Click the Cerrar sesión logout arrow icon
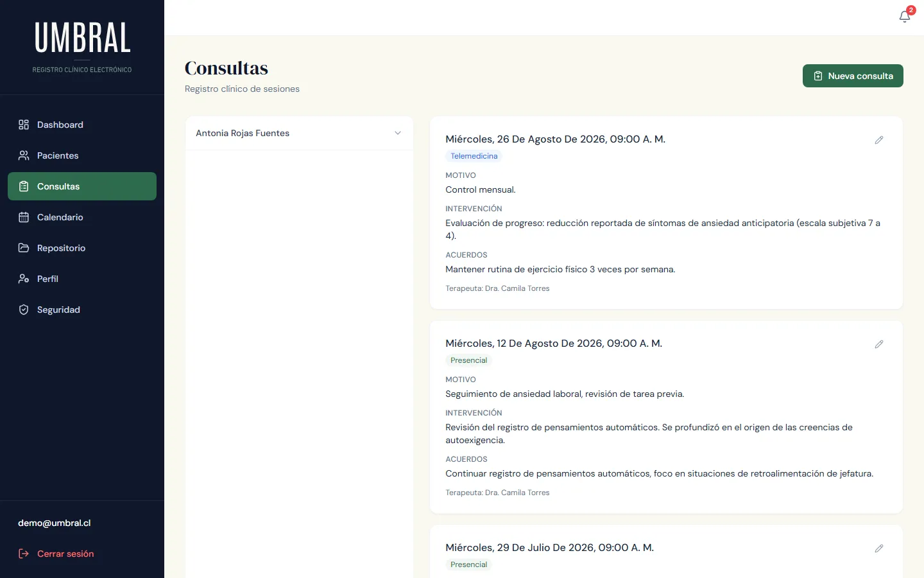This screenshot has height=578, width=924. [24, 554]
